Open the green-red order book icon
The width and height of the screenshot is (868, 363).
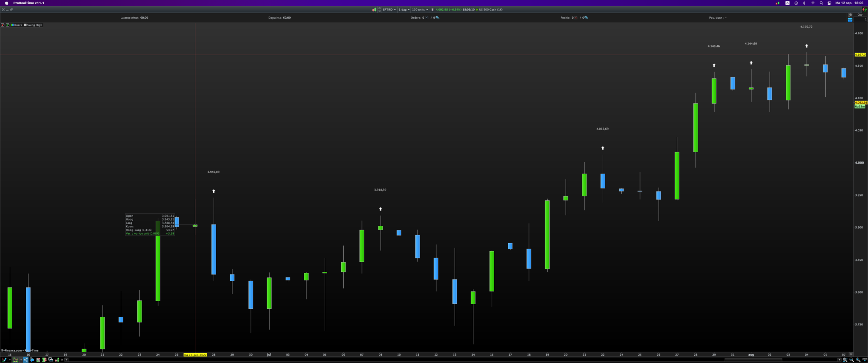44,360
